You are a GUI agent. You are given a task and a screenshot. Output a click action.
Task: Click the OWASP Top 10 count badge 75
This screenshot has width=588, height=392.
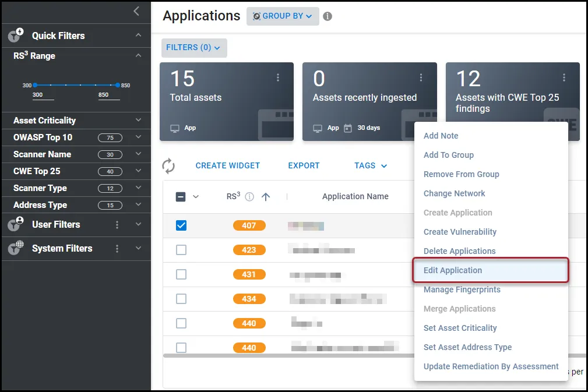click(x=110, y=137)
